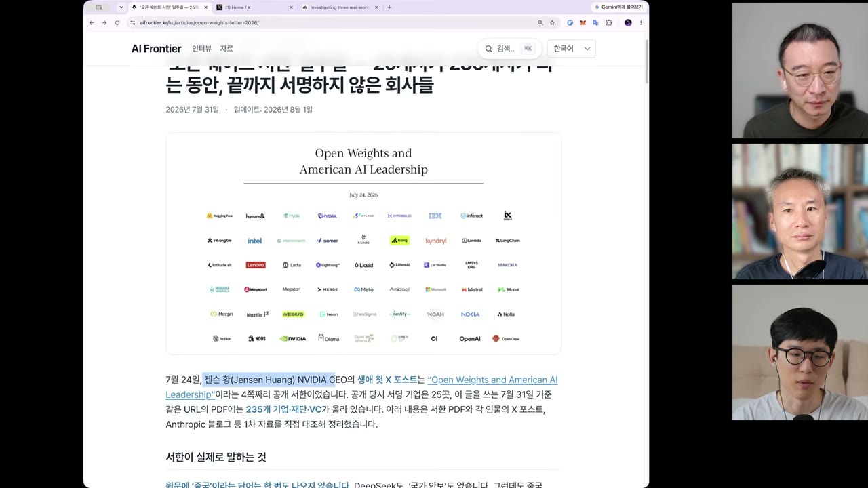Click the tab layout icon at top-left
Image resolution: width=868 pixels, height=488 pixels.
tap(99, 7)
